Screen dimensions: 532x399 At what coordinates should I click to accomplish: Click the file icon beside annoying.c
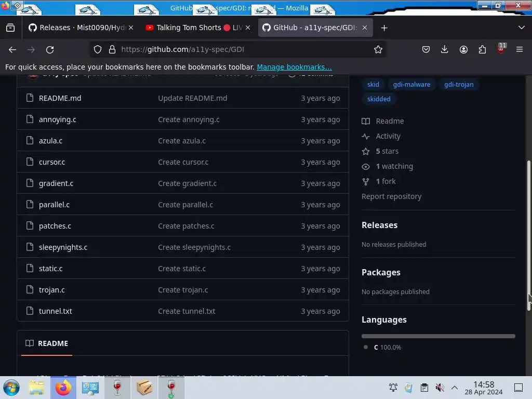coord(30,119)
